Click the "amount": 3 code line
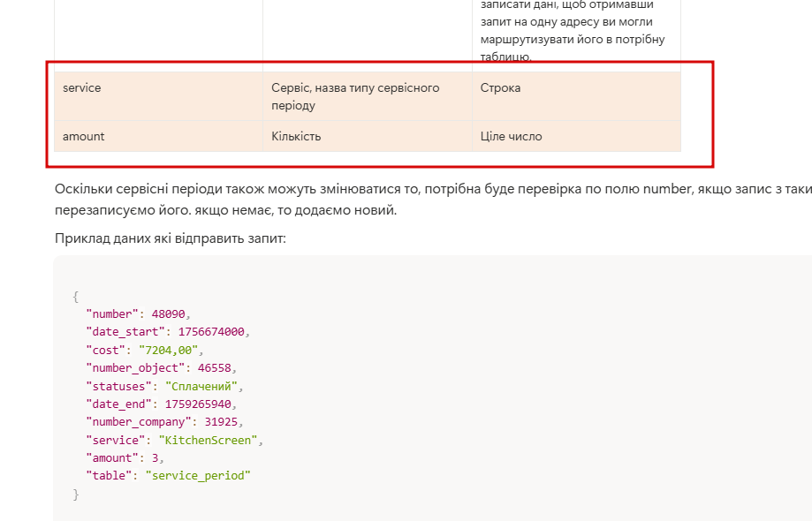Screen dimensions: 812x521 click(x=125, y=457)
